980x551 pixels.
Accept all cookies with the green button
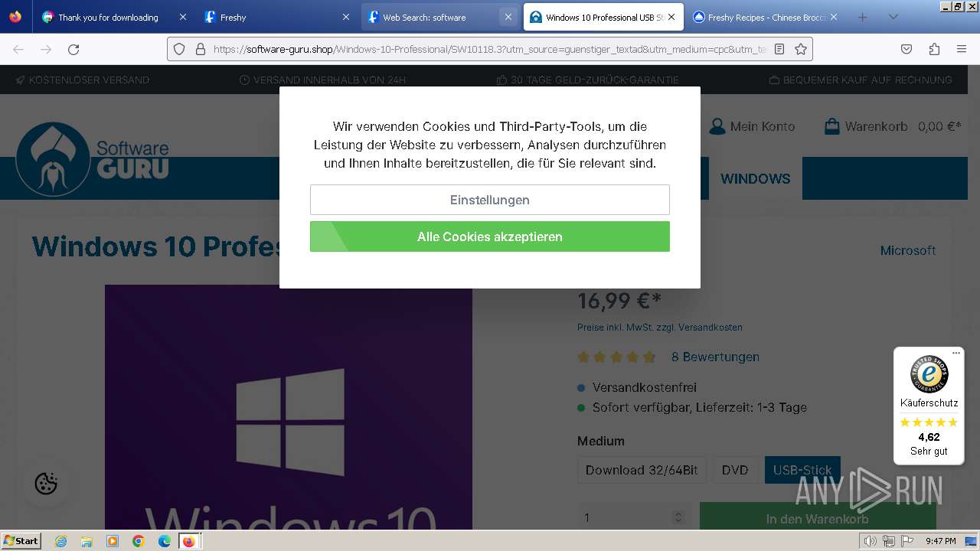click(x=490, y=236)
